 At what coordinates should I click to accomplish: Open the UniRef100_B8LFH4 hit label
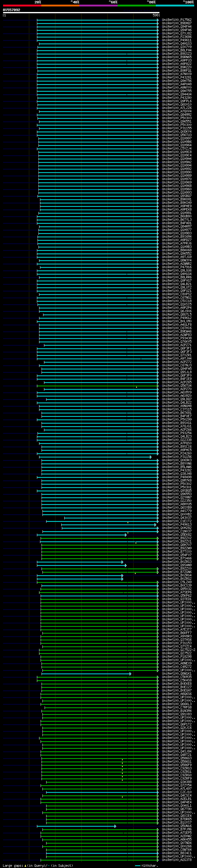coord(176,50)
